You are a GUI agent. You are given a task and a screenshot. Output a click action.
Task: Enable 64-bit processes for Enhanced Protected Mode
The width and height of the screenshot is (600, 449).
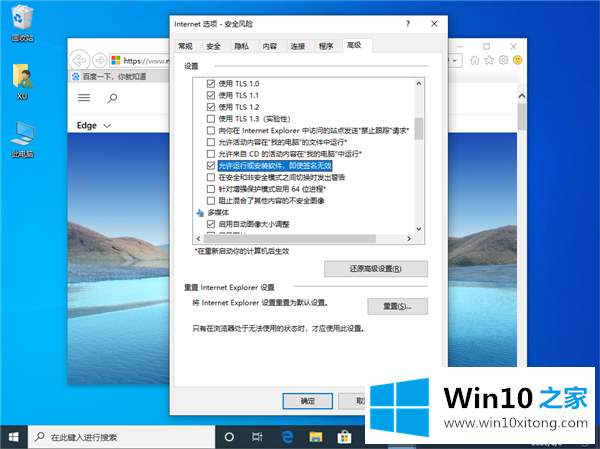[211, 189]
